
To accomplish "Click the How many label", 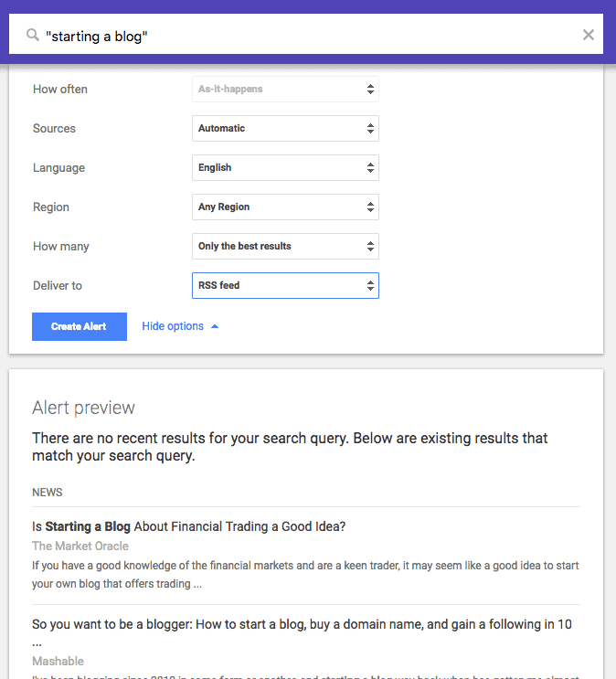I will coord(61,247).
